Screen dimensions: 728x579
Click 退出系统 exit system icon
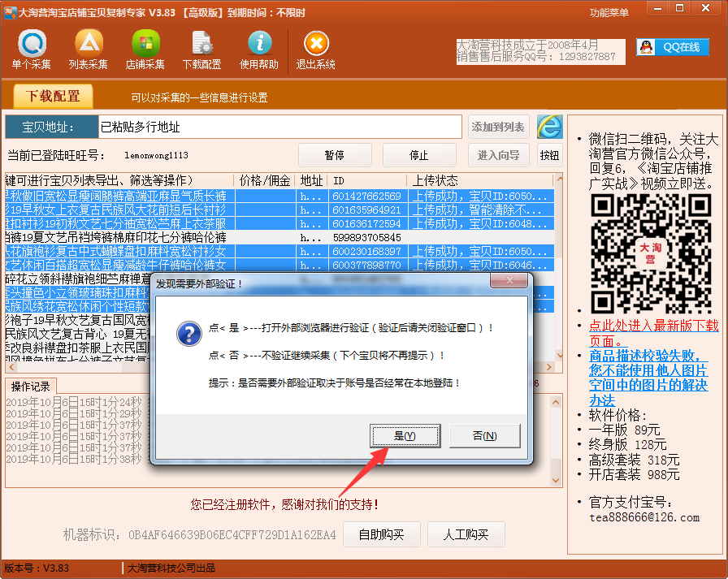[316, 50]
